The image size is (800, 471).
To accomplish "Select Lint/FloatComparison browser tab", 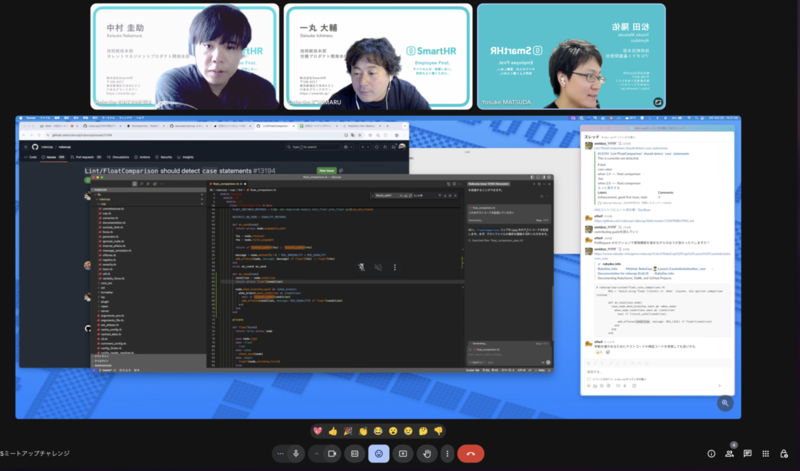I will click(x=276, y=126).
